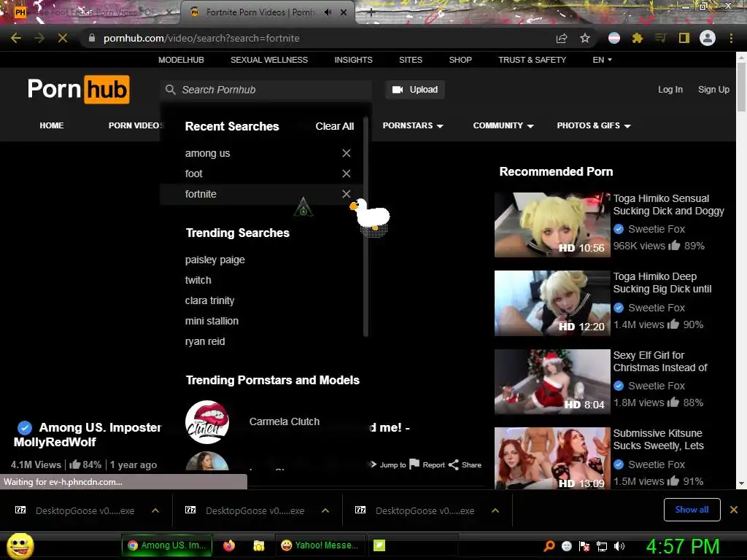
Task: Click the search dropdown panel scrollbar
Action: pos(365,227)
